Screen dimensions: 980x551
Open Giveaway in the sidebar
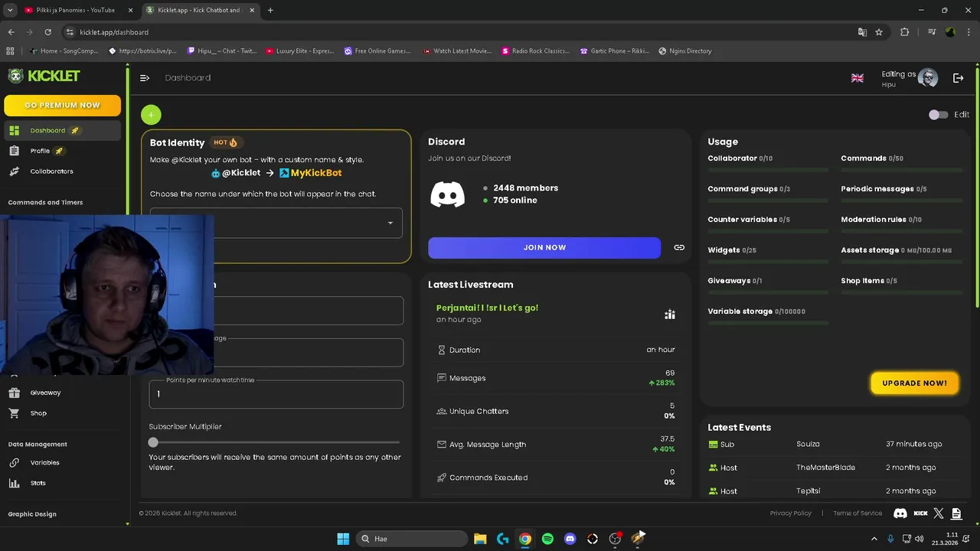(62, 393)
